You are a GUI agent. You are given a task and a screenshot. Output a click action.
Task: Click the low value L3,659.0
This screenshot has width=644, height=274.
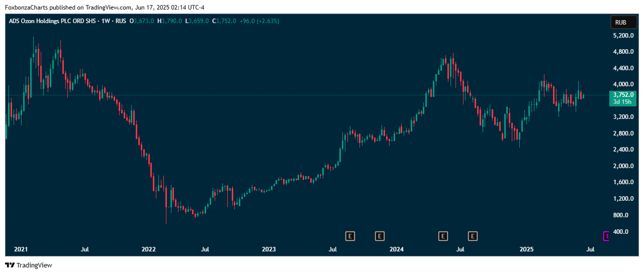[197, 22]
